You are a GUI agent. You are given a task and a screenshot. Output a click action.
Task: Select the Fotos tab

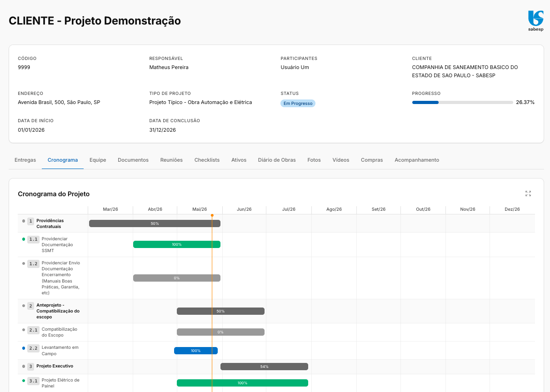(x=314, y=160)
